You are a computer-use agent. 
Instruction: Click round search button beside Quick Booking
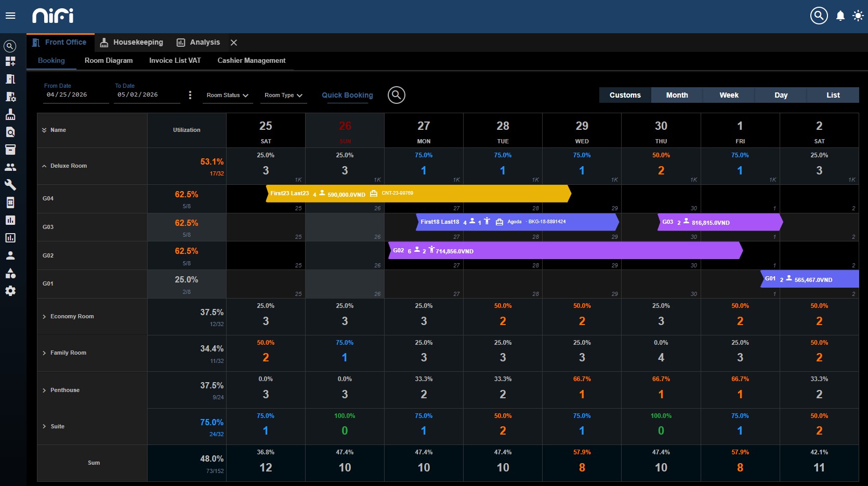397,95
